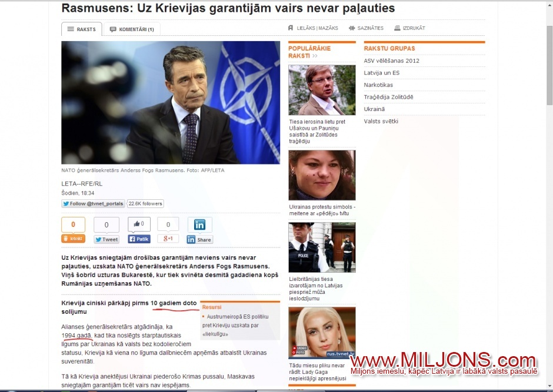Screen dimensions: 553x392
Task: Follow @tvnet_portals on Twitter
Action: (94, 204)
